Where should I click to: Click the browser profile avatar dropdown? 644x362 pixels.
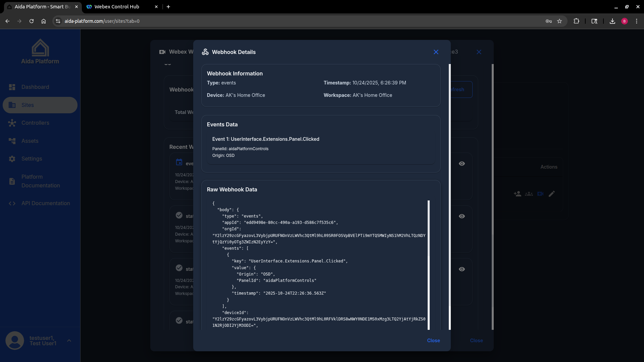point(625,21)
